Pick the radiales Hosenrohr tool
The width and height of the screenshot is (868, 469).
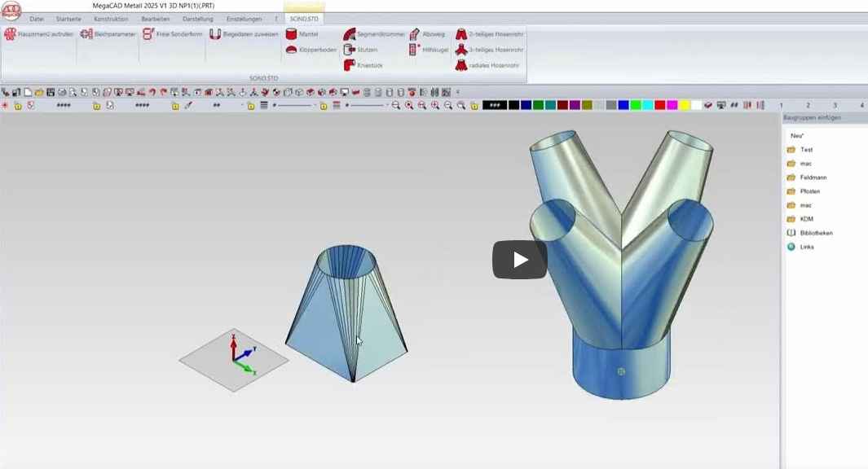461,65
